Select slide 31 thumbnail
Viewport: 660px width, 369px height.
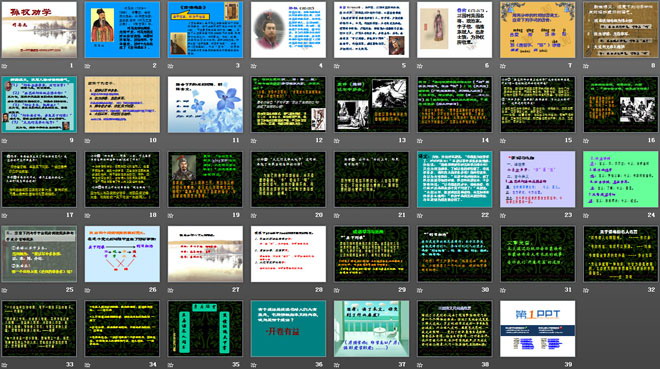538,254
